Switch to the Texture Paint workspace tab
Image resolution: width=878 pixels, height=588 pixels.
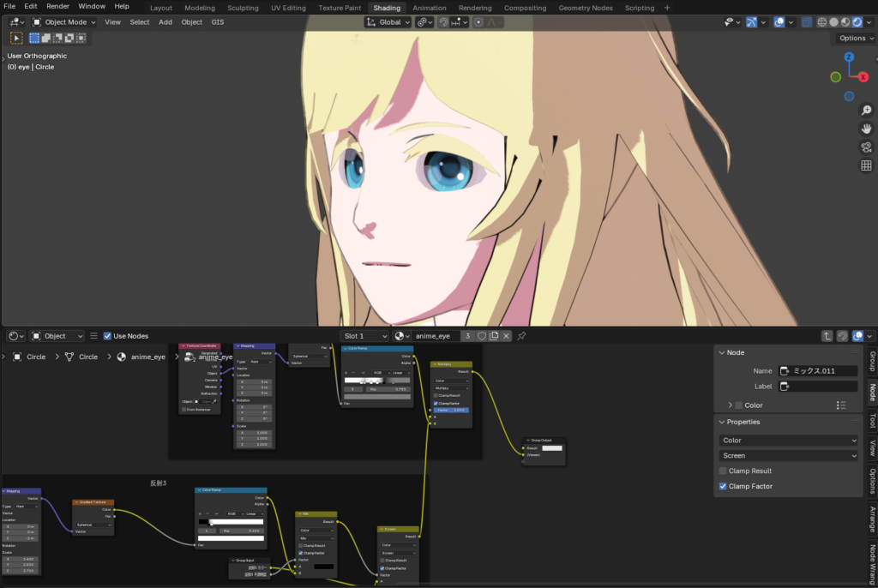(340, 8)
